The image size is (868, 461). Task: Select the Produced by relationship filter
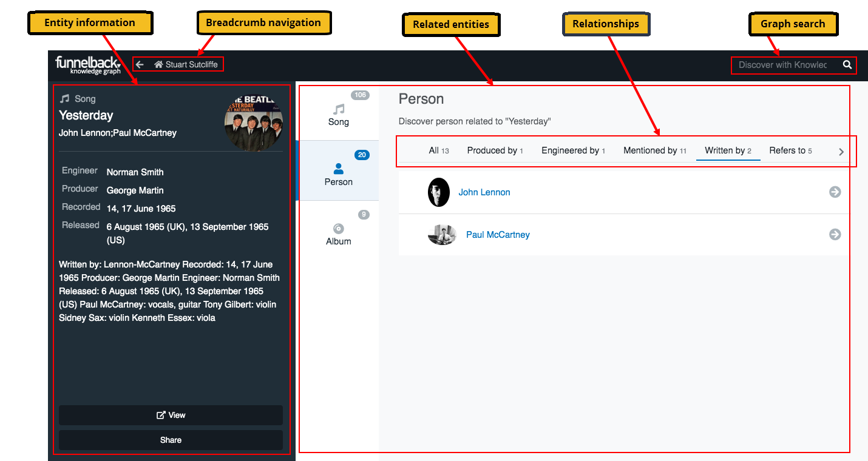[x=495, y=150]
